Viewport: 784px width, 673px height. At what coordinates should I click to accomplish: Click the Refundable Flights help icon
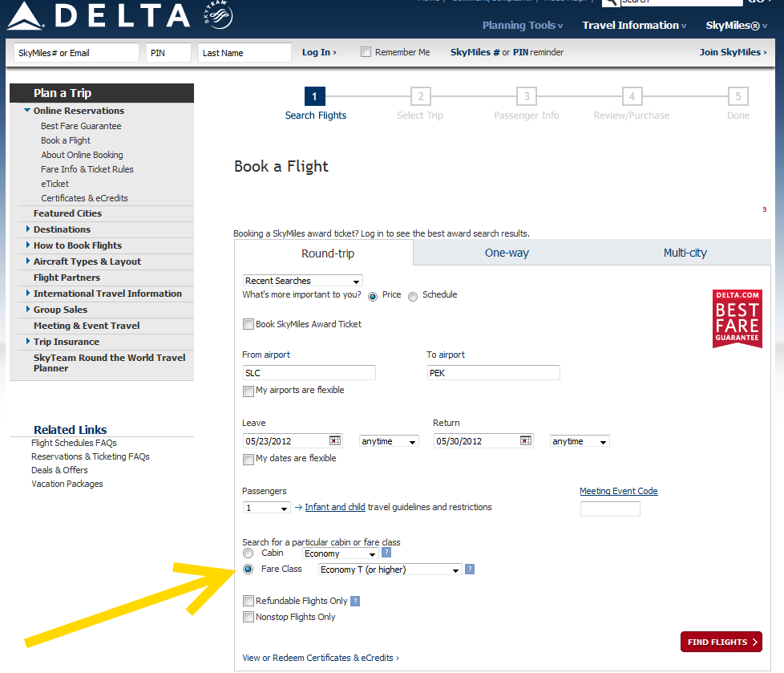tap(355, 601)
